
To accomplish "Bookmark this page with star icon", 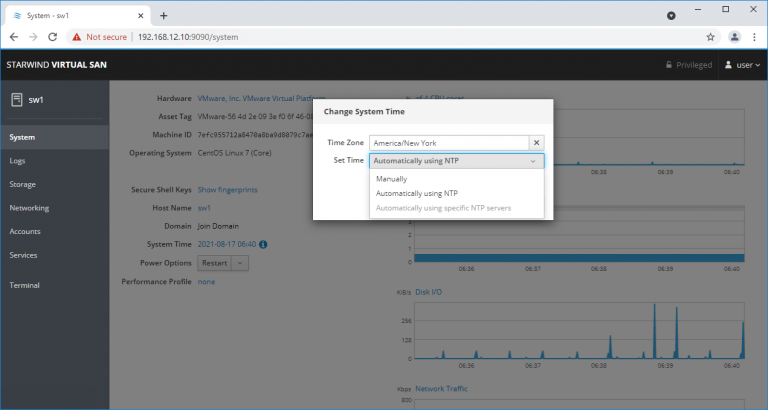I will 710,37.
